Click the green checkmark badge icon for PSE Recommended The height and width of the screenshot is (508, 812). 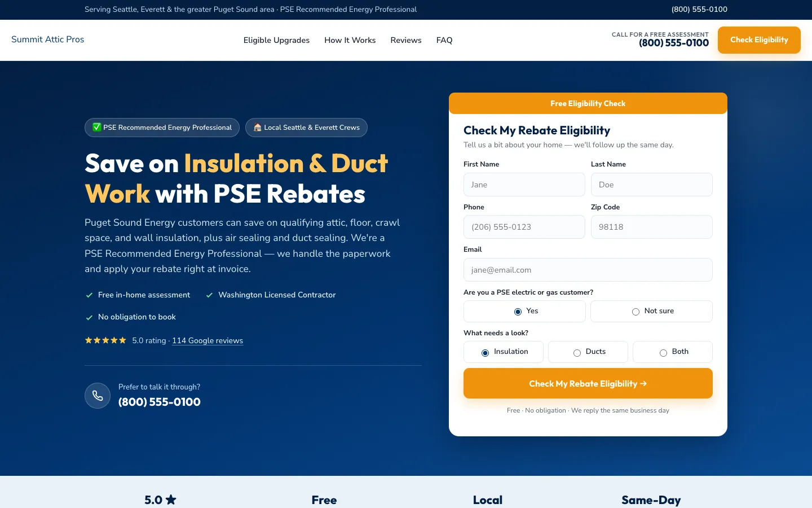click(x=97, y=128)
